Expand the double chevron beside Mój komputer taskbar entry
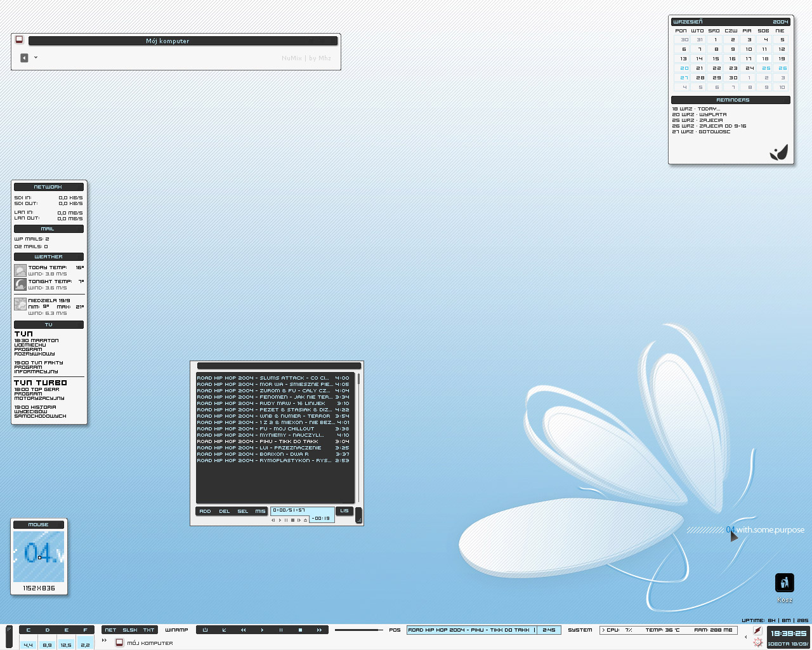This screenshot has height=650, width=812. click(x=104, y=640)
